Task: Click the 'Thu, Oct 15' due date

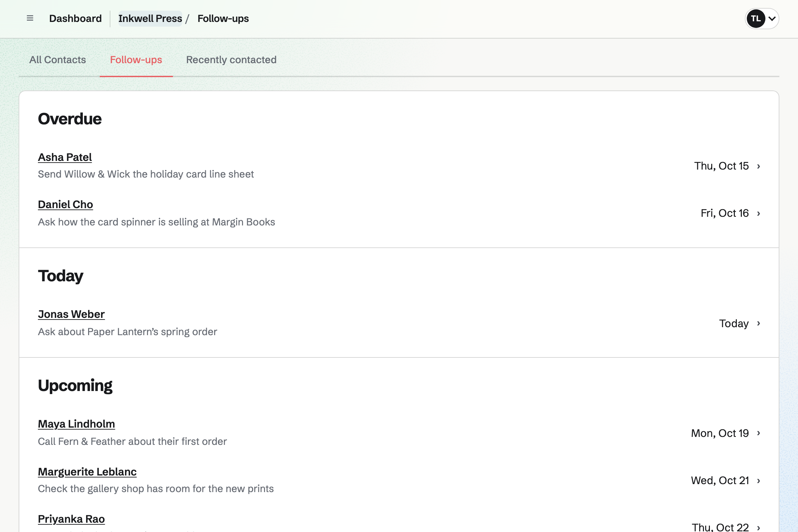Action: 721,166
